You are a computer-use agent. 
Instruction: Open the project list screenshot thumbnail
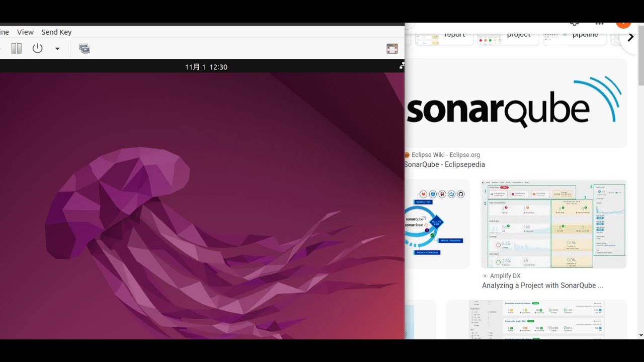click(536, 320)
